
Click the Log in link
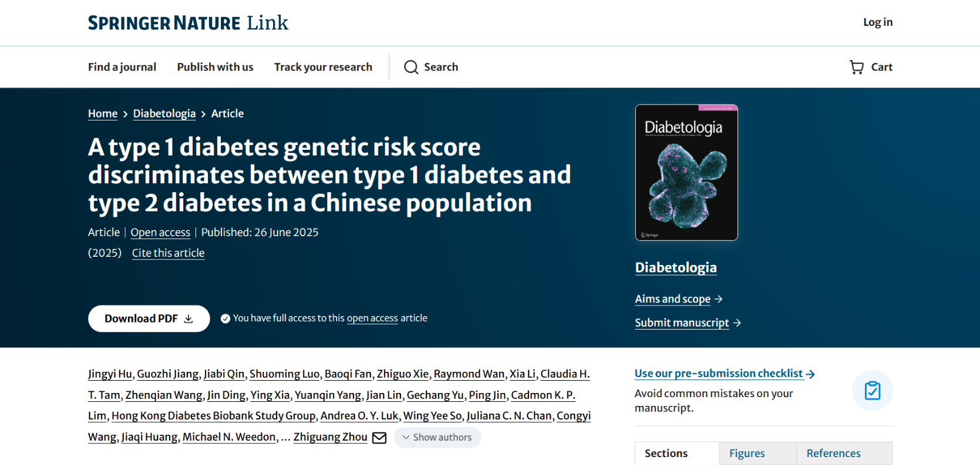[x=877, y=22]
